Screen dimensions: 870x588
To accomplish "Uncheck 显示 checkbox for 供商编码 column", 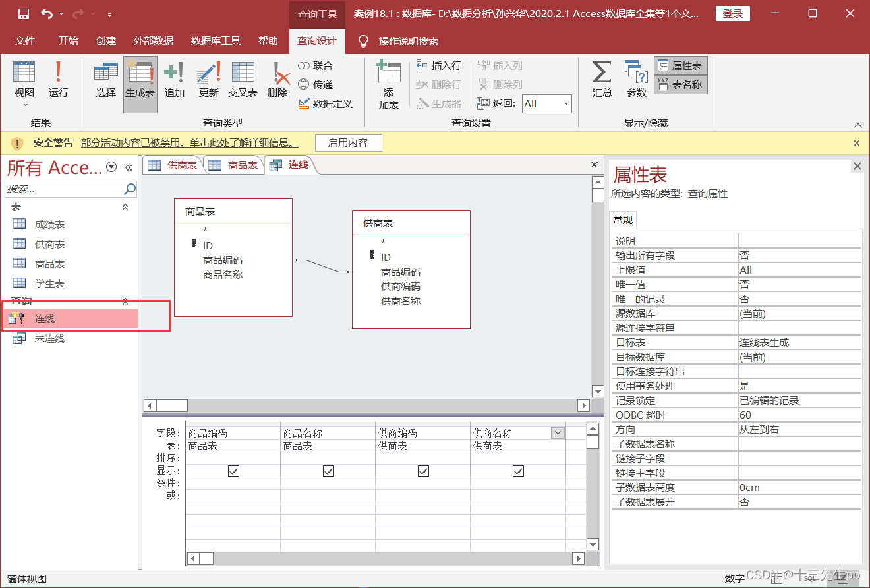I will point(423,471).
